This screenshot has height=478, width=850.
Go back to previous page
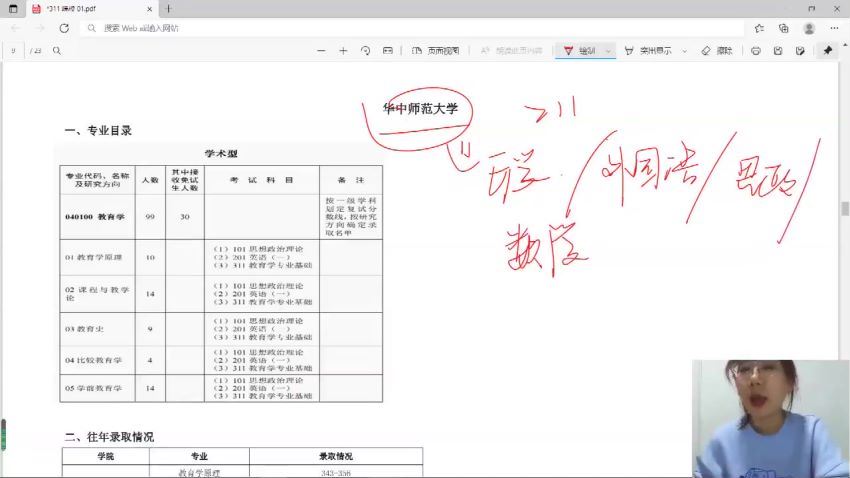[x=15, y=28]
